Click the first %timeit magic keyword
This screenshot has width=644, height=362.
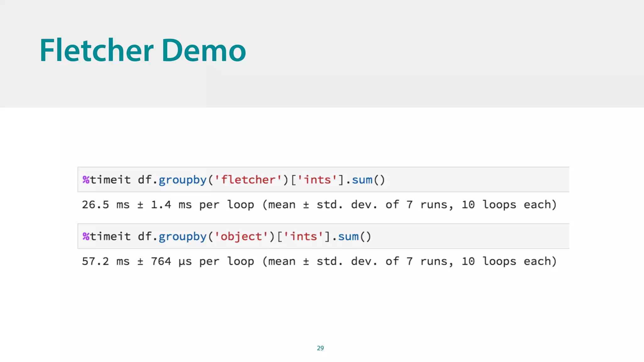point(106,180)
